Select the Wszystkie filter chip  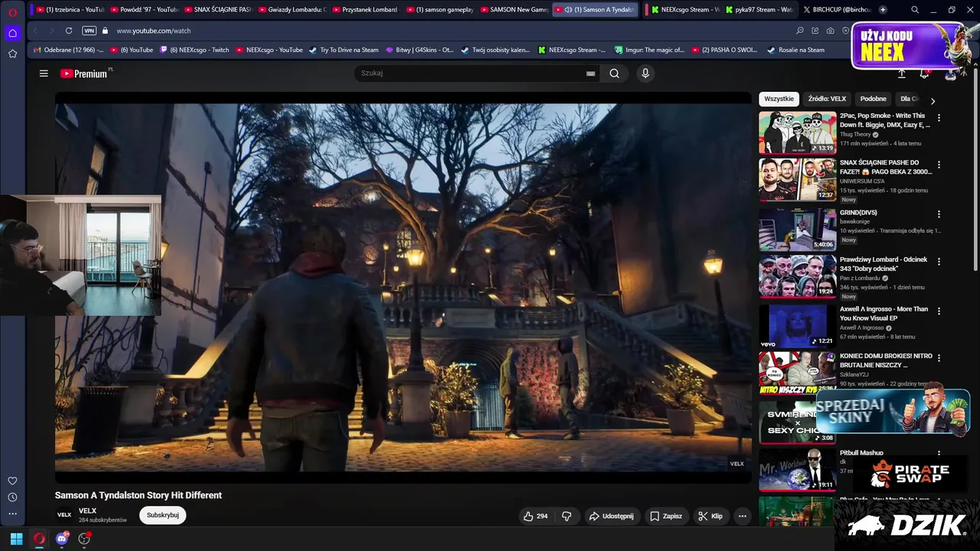779,99
